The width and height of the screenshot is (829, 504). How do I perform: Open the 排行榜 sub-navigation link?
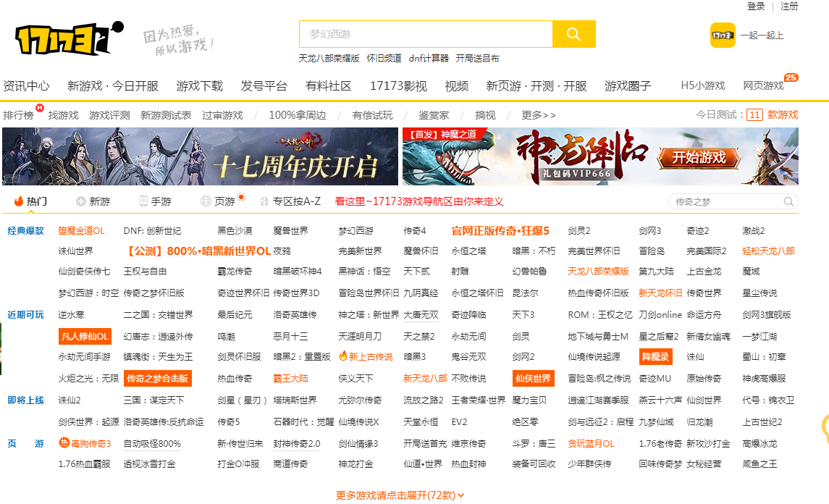click(19, 114)
